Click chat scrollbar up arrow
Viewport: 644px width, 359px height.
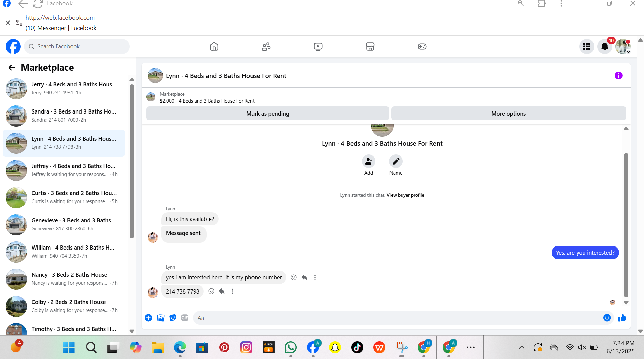pyautogui.click(x=626, y=129)
